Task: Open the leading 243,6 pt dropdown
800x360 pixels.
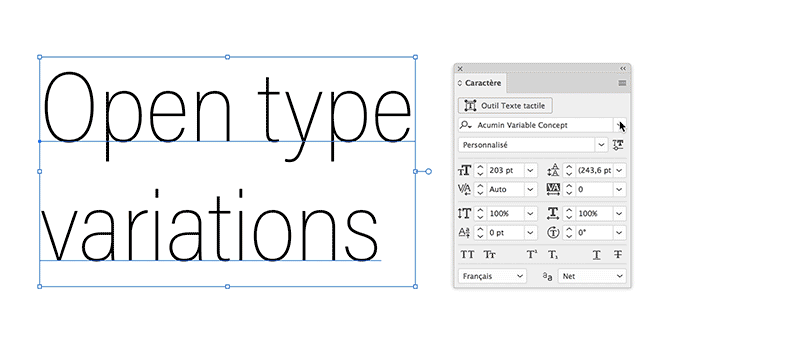Action: [x=619, y=170]
